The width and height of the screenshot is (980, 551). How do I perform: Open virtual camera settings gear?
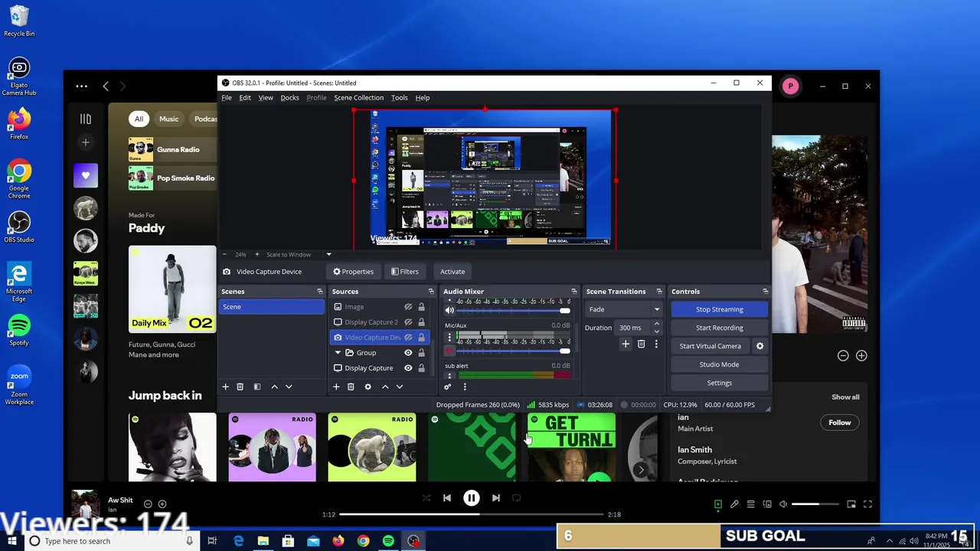pyautogui.click(x=759, y=346)
